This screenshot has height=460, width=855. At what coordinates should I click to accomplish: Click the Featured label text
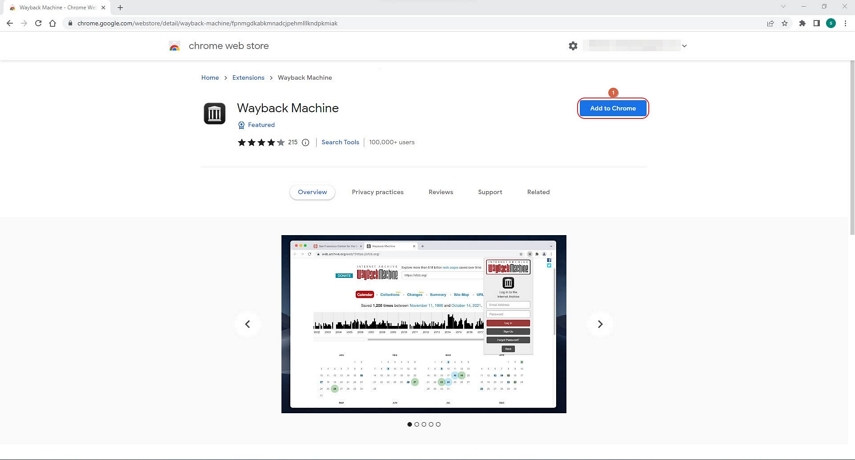click(261, 125)
